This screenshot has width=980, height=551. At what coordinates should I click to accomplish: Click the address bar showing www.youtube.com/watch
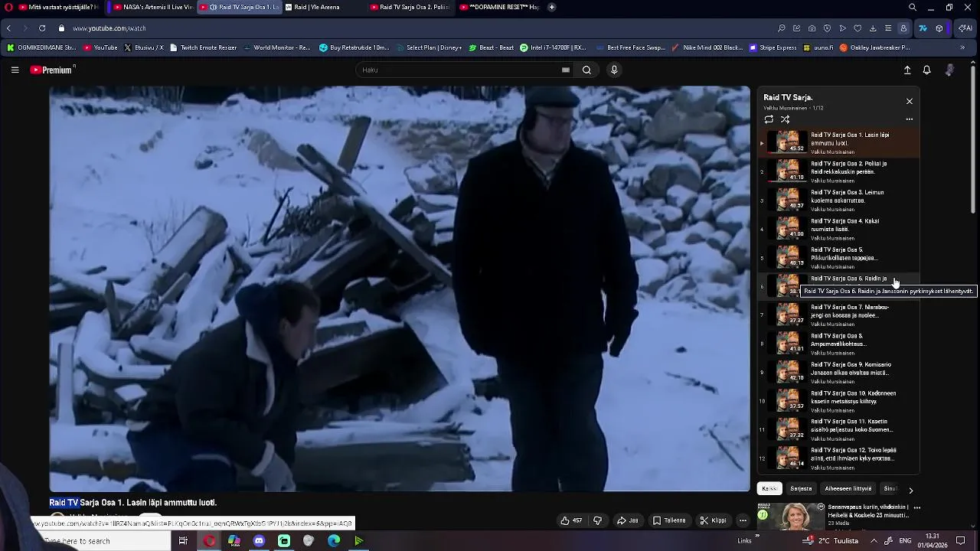[109, 28]
